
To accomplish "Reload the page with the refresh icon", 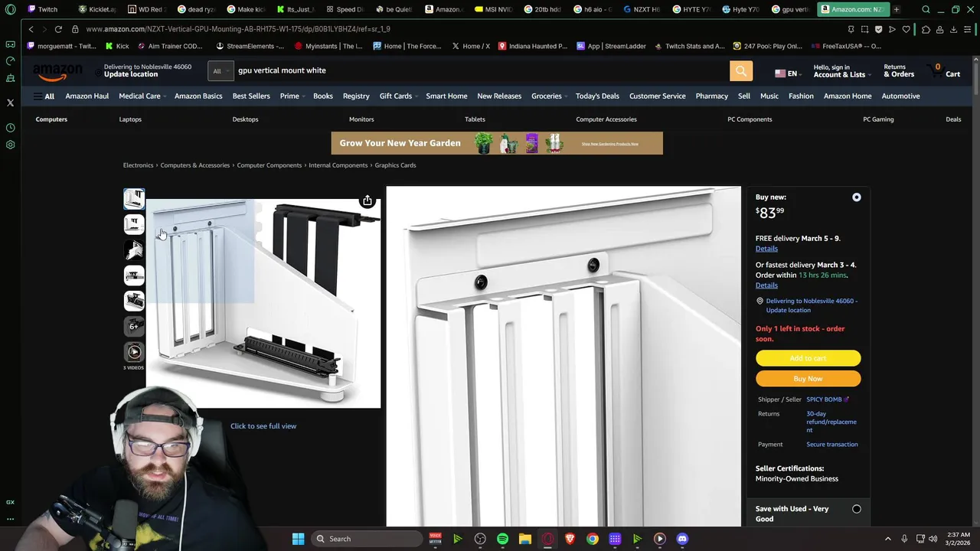I will pos(58,29).
